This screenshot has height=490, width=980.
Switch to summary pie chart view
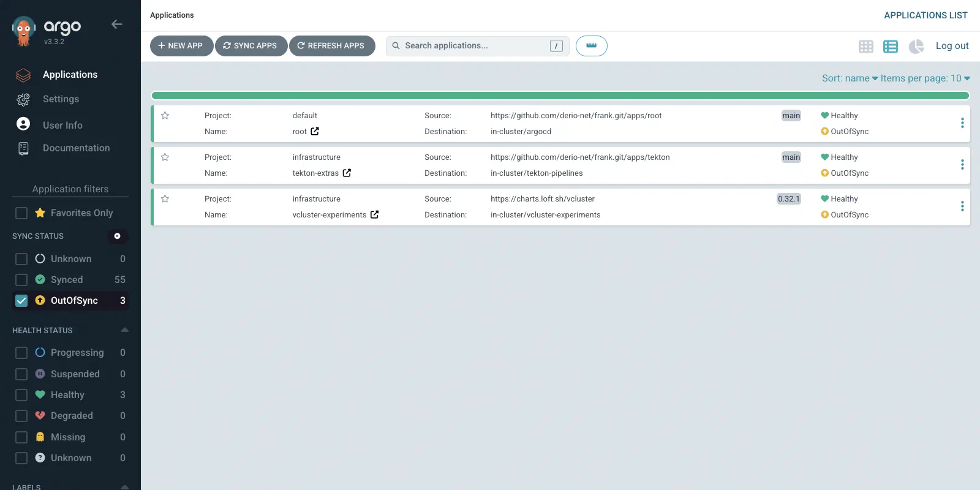(916, 47)
